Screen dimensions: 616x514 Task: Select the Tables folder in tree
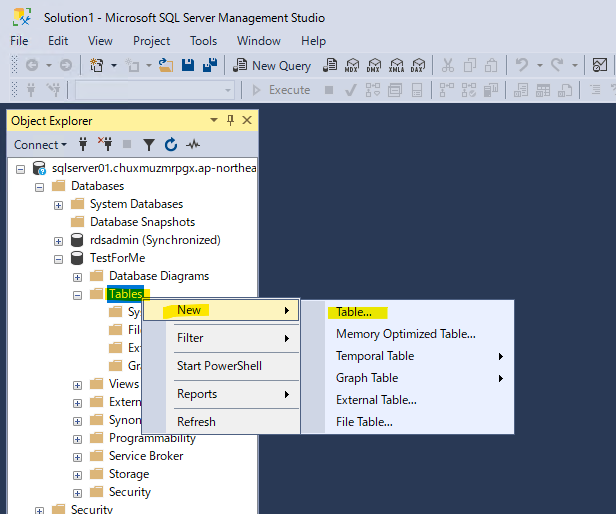126,294
